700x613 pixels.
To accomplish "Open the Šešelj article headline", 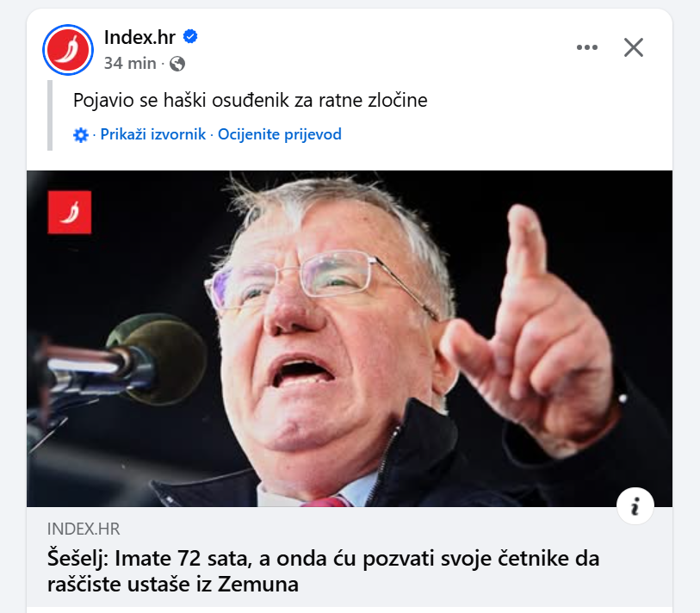I will click(323, 571).
